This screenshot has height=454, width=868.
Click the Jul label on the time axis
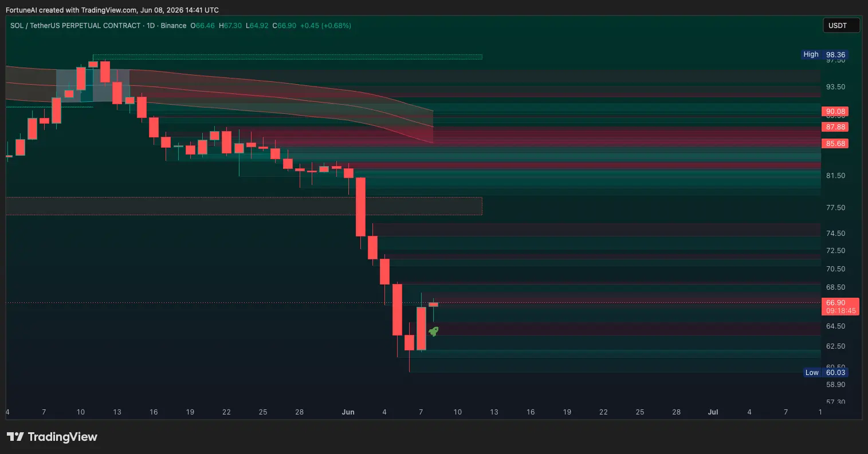(x=713, y=412)
